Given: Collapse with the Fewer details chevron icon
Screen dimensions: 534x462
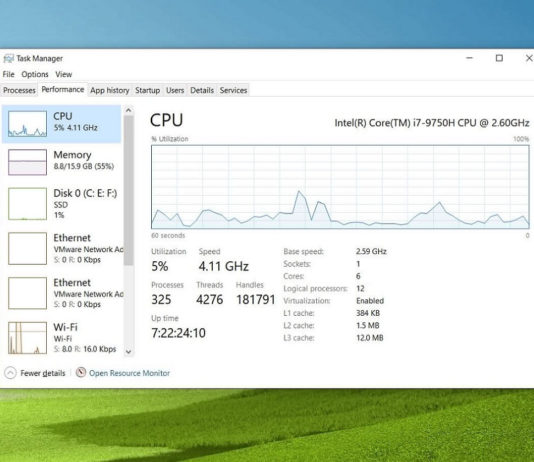Looking at the screenshot, I should pyautogui.click(x=10, y=373).
